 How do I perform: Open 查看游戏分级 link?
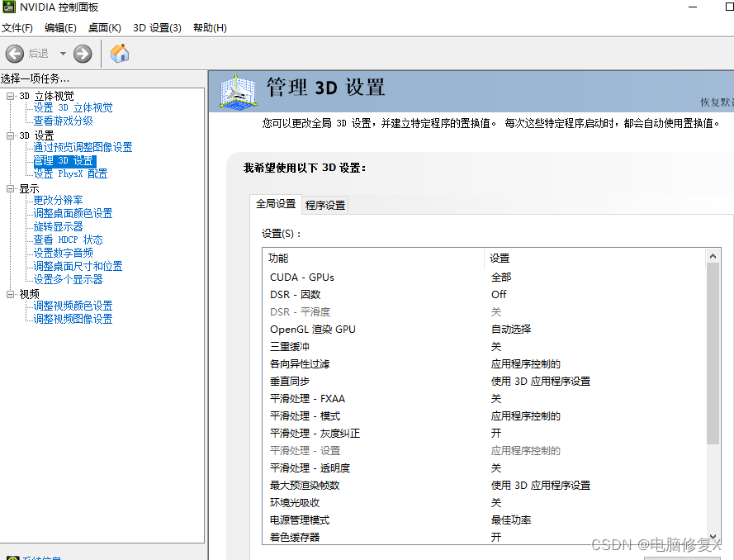pos(64,121)
